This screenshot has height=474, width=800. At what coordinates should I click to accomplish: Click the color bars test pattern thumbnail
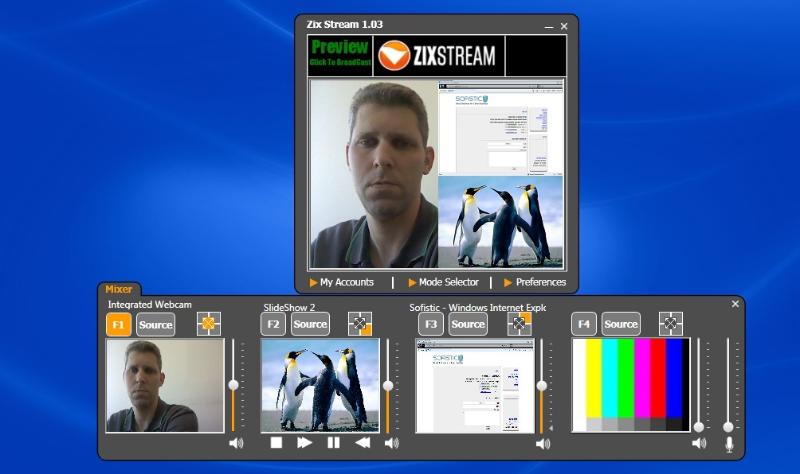pos(631,385)
